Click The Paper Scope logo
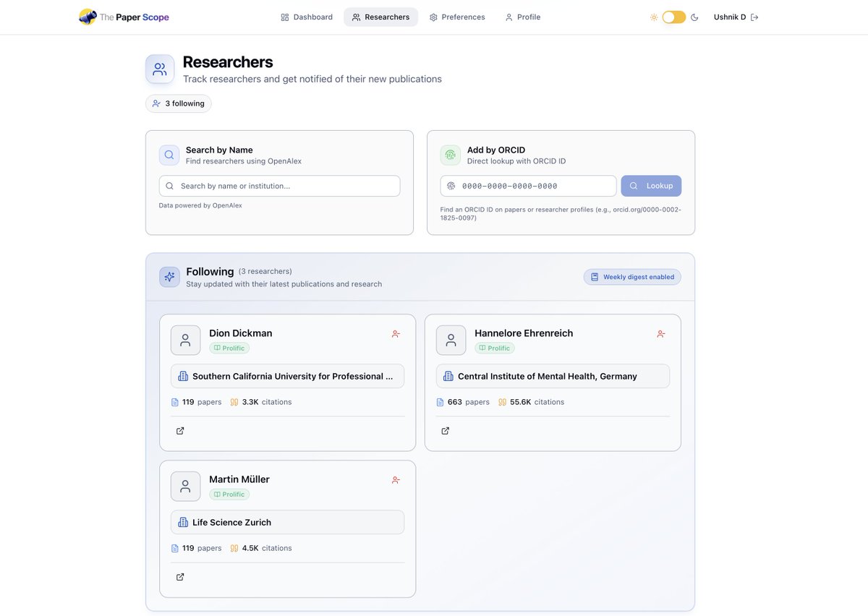 coord(124,17)
